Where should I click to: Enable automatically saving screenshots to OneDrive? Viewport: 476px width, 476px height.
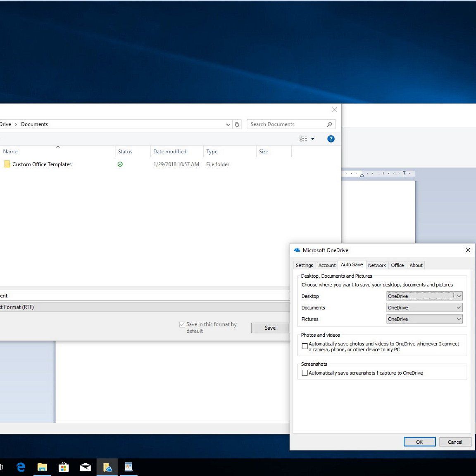[305, 373]
